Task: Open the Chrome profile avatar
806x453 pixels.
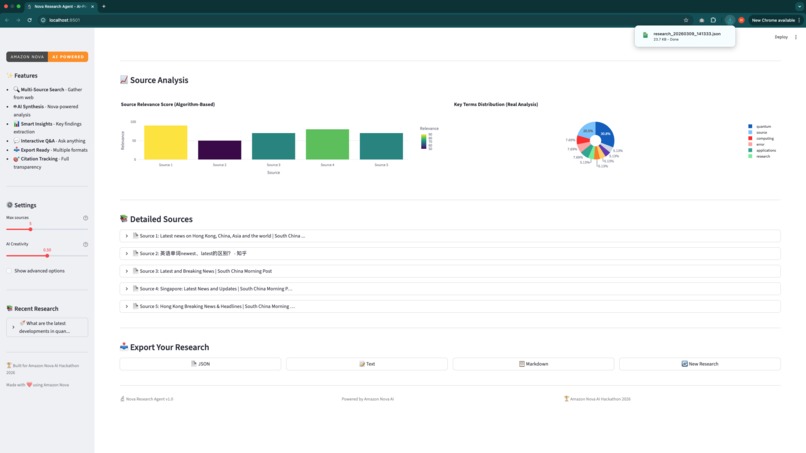Action: [x=741, y=20]
